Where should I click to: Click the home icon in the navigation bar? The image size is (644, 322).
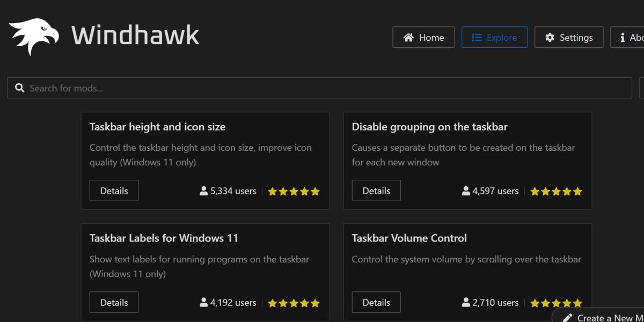[409, 37]
